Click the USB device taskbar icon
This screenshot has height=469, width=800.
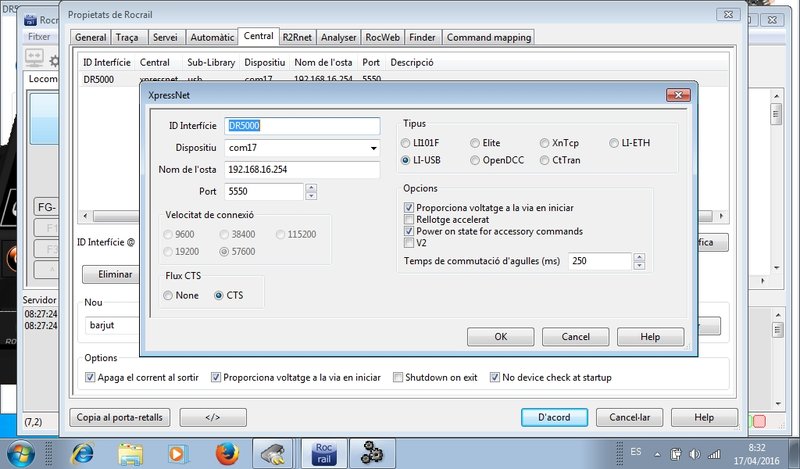coord(273,453)
